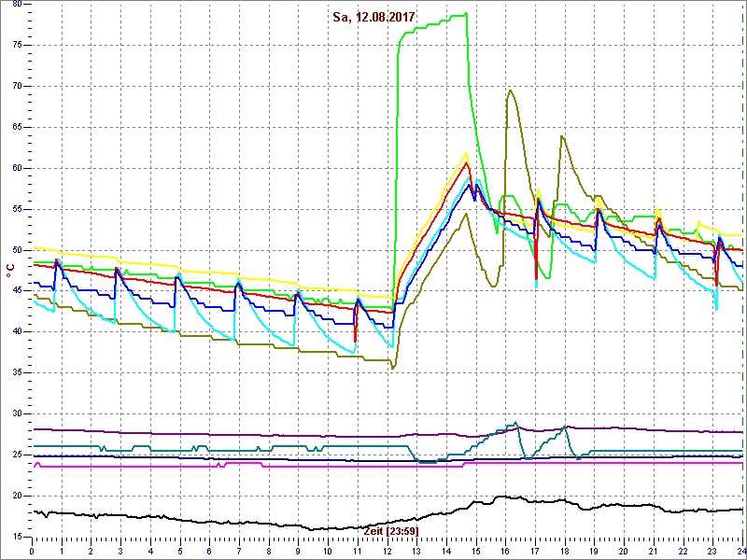Image resolution: width=747 pixels, height=560 pixels.
Task: Click hour 14 on the time axis
Action: point(446,551)
